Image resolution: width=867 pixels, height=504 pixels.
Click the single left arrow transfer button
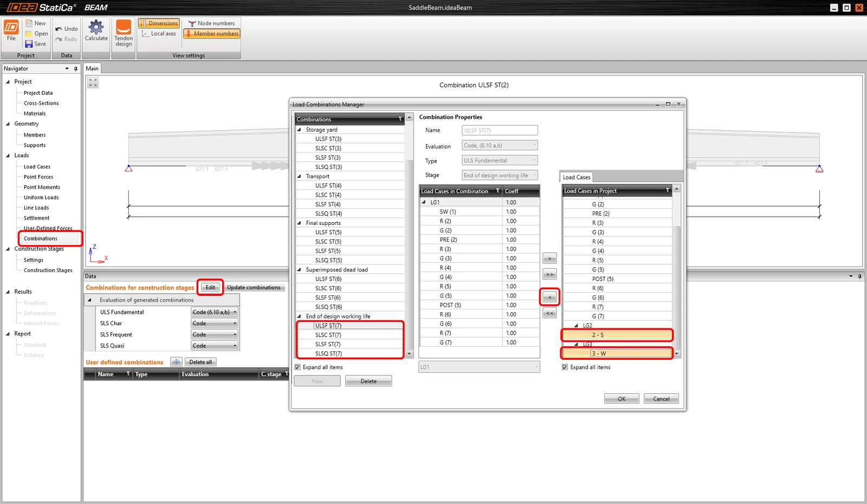pos(549,297)
